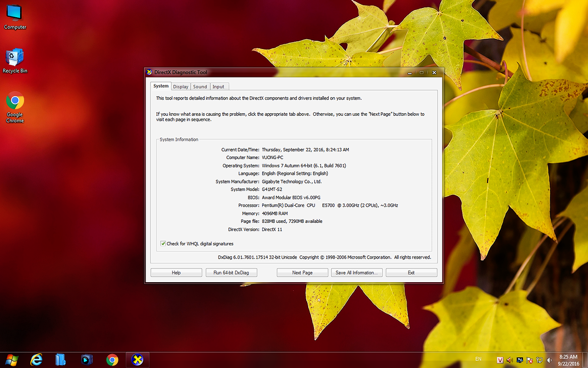Switch to the Input tab
The height and width of the screenshot is (368, 588).
click(x=219, y=87)
